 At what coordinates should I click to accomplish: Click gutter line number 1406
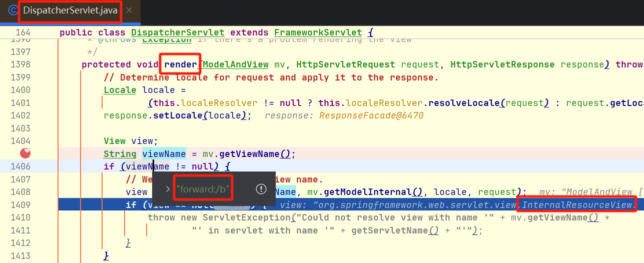[x=20, y=166]
